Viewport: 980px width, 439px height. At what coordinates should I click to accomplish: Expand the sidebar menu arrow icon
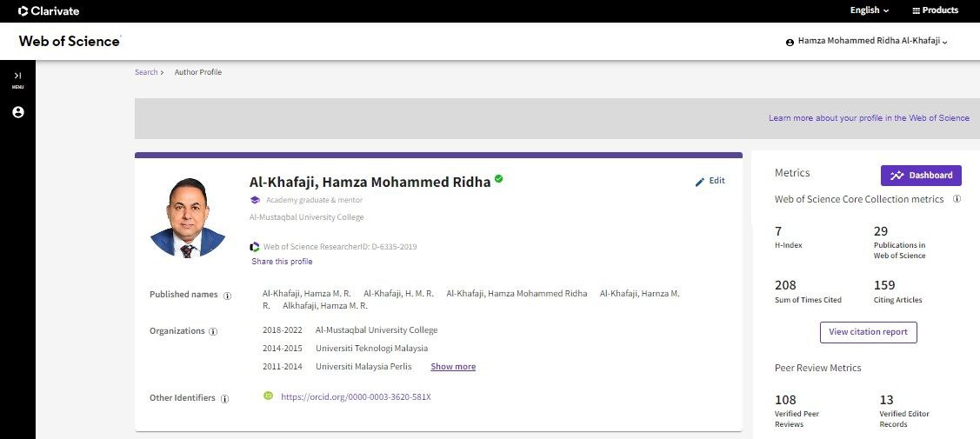17,76
